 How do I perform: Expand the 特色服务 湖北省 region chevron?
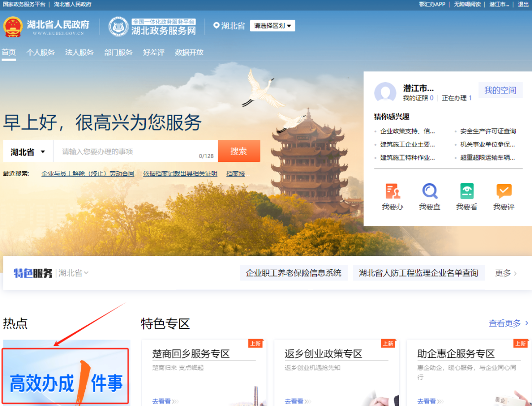[x=86, y=273]
